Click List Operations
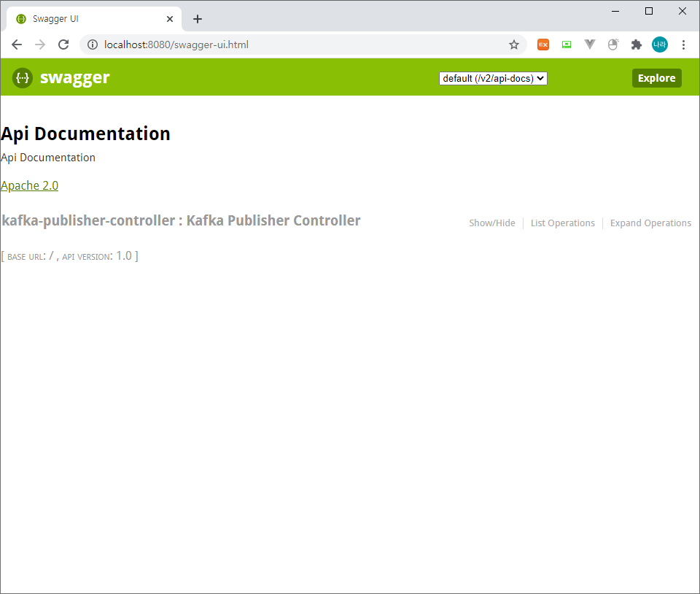 (562, 223)
